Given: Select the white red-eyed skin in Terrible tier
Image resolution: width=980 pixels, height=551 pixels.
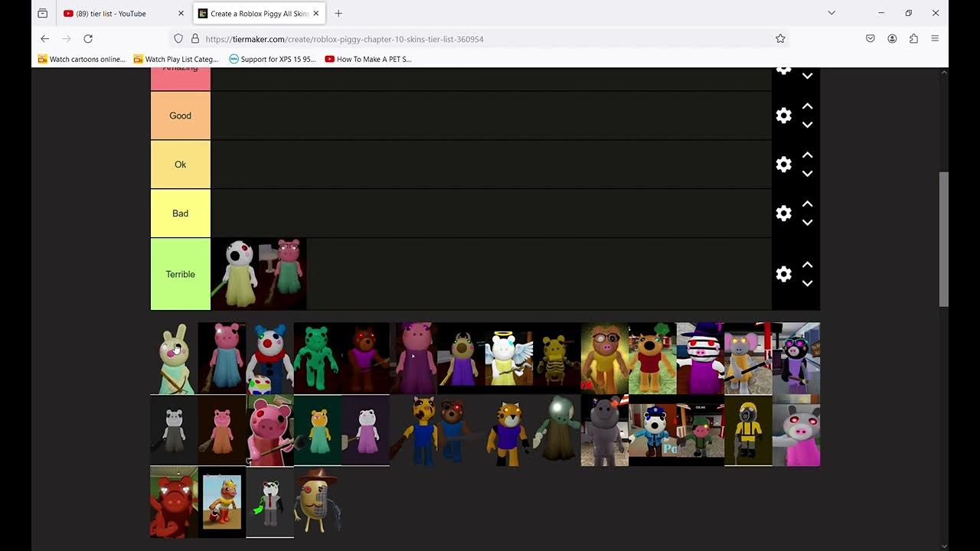Looking at the screenshot, I should 234,274.
